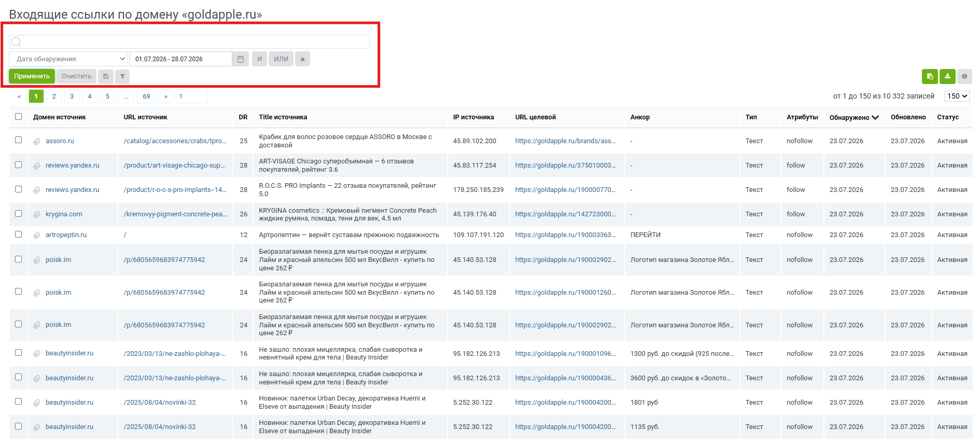Open saved filters via the funnel icon
Viewport: 980px width, 442px height.
(122, 76)
